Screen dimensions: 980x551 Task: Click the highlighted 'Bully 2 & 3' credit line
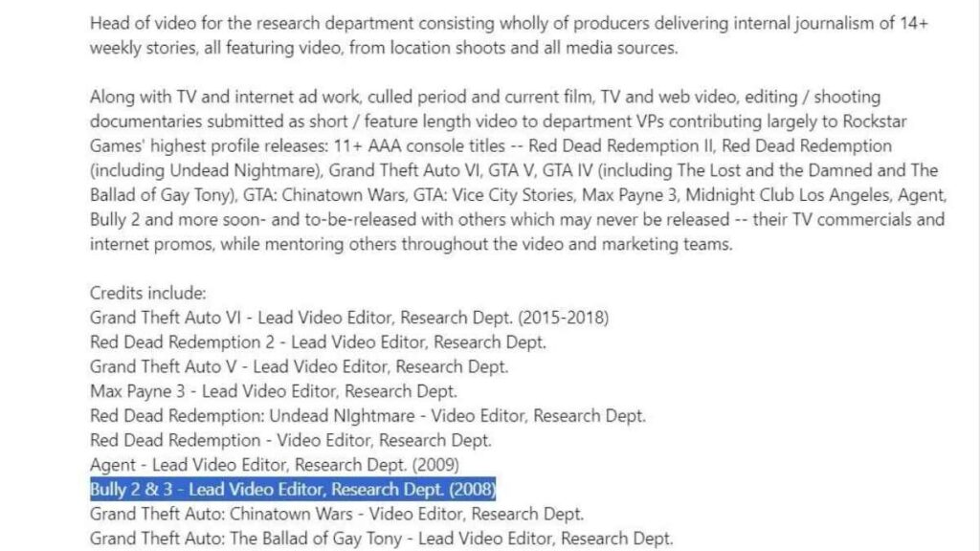tap(293, 489)
